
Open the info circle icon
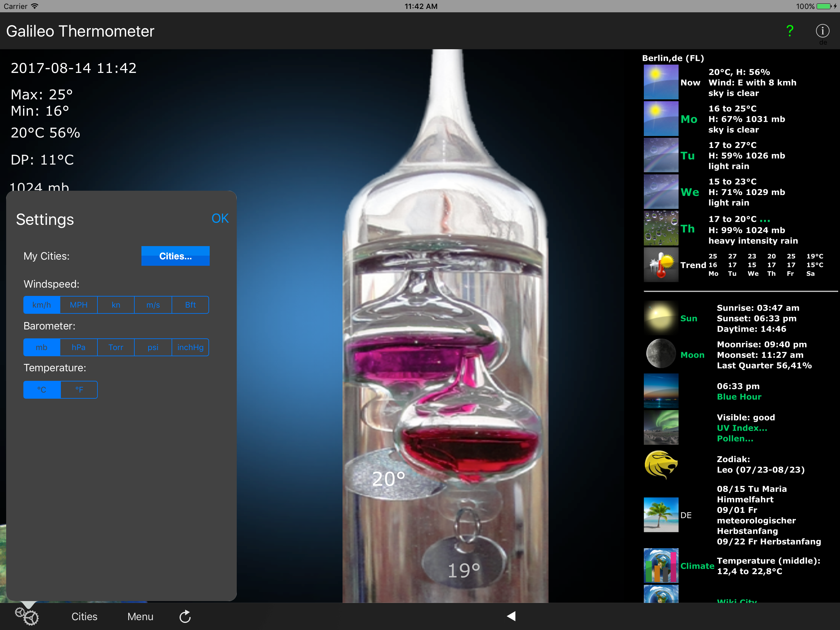click(822, 31)
